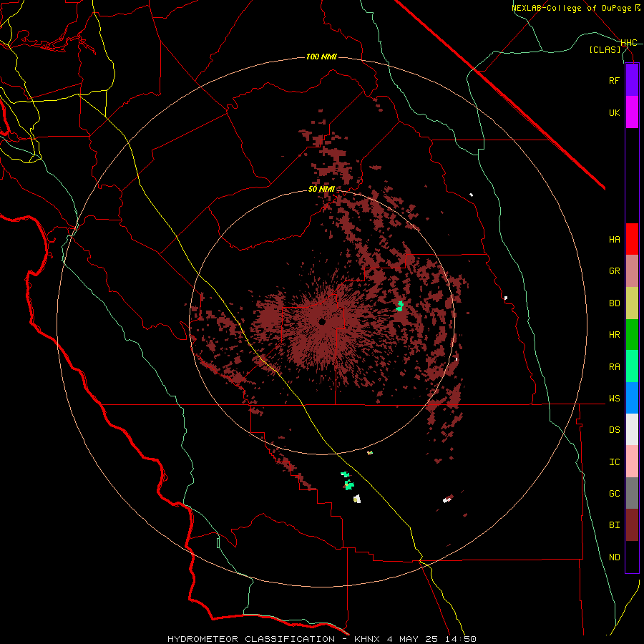This screenshot has height=644, width=644.
Task: Click the RA light-green legend swatch
Action: [632, 366]
